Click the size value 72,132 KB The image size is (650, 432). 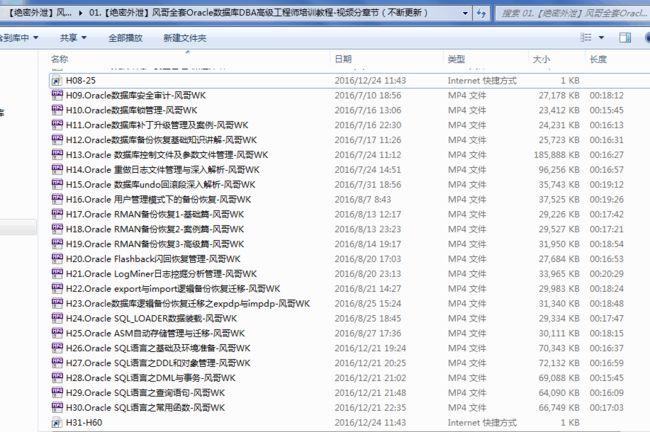coord(559,363)
